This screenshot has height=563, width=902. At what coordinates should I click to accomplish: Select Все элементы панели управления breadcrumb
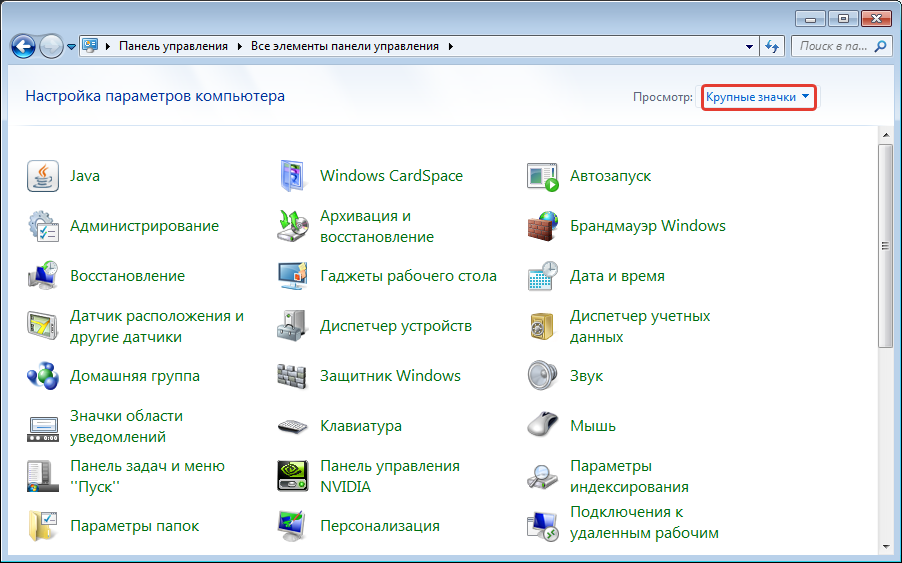[x=345, y=46]
